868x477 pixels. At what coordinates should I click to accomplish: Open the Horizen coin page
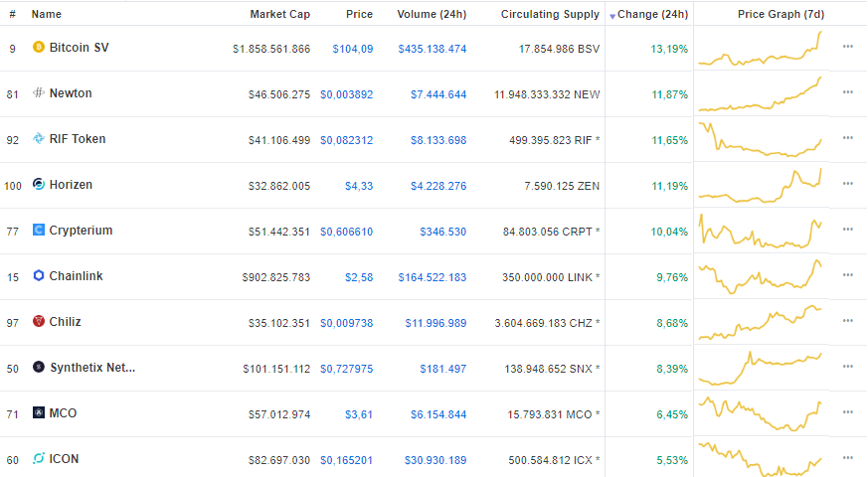(71, 185)
